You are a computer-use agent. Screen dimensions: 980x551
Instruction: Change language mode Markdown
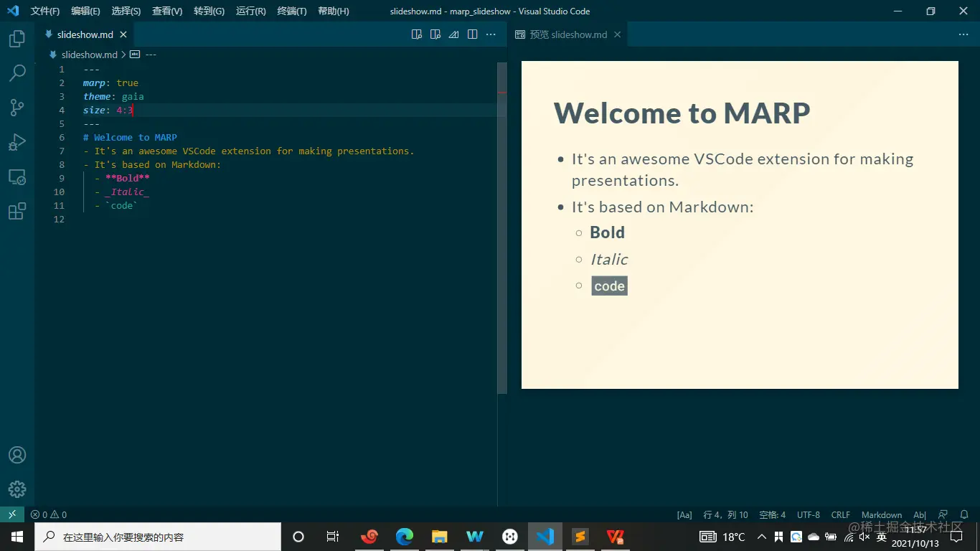tap(882, 514)
